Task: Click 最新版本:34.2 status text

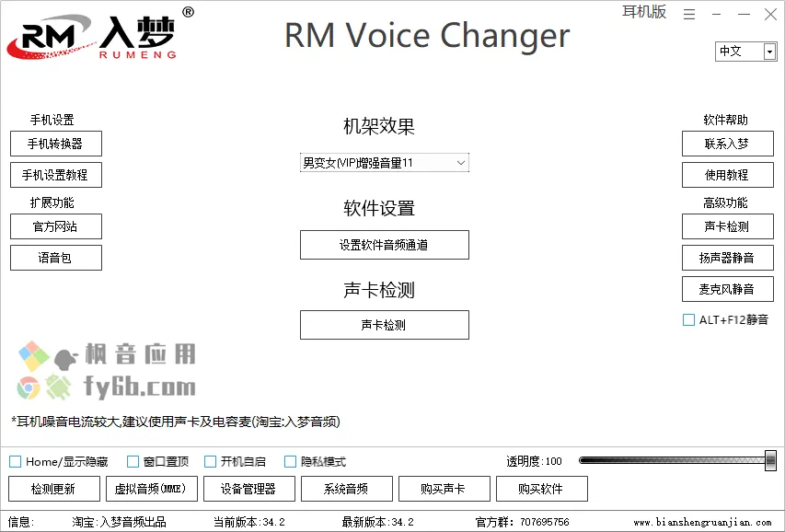Action: pos(378,522)
